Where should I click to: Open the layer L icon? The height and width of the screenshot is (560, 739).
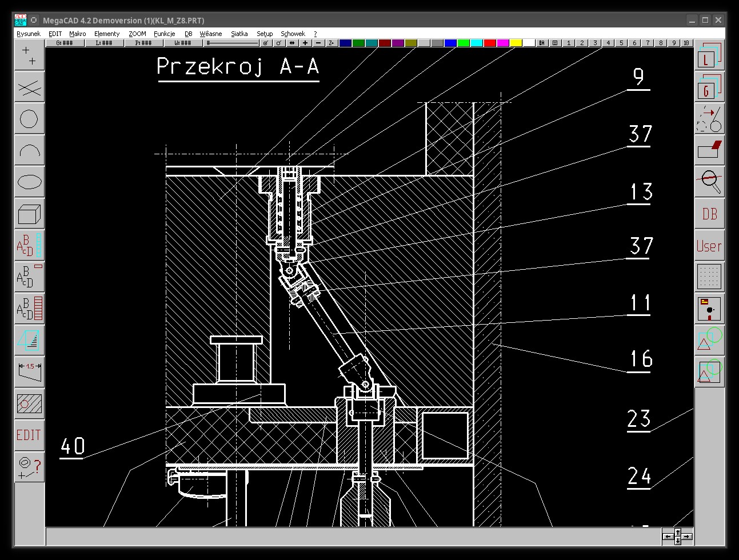(x=710, y=56)
